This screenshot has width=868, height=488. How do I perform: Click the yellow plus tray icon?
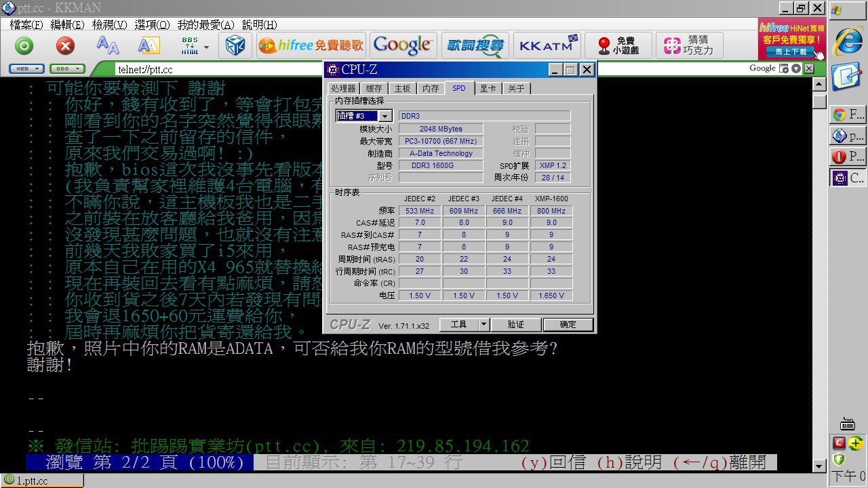tap(855, 444)
